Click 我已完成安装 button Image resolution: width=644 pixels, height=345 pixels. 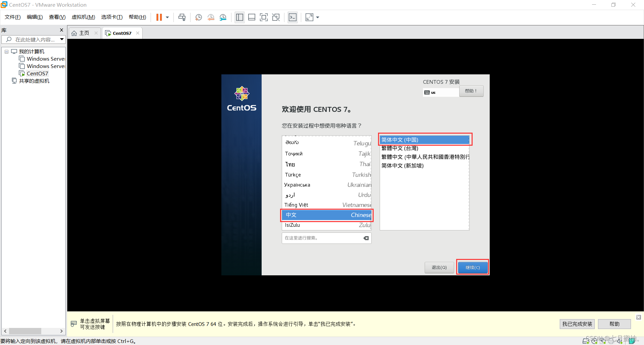click(x=577, y=324)
